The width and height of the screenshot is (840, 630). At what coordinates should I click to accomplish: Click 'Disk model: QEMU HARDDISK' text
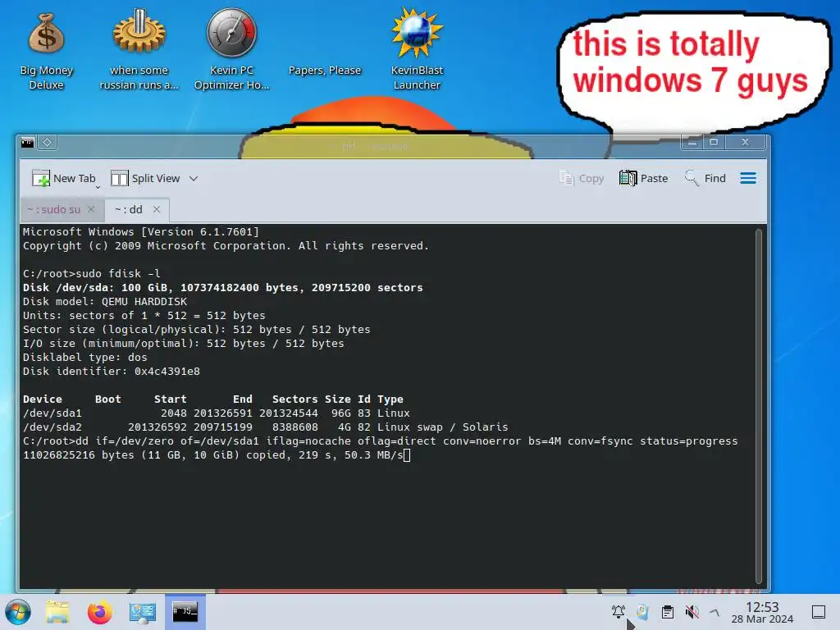pos(105,302)
